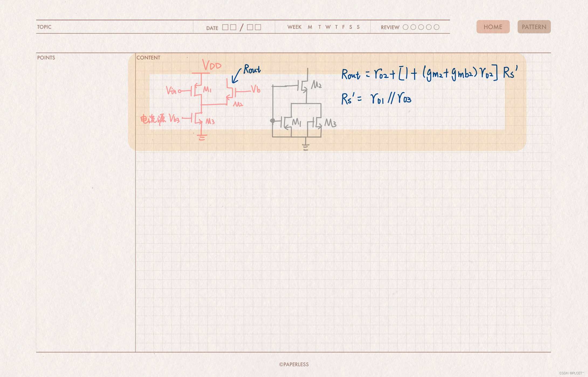Click the Rout = ro2 + ... formula line

tap(430, 73)
